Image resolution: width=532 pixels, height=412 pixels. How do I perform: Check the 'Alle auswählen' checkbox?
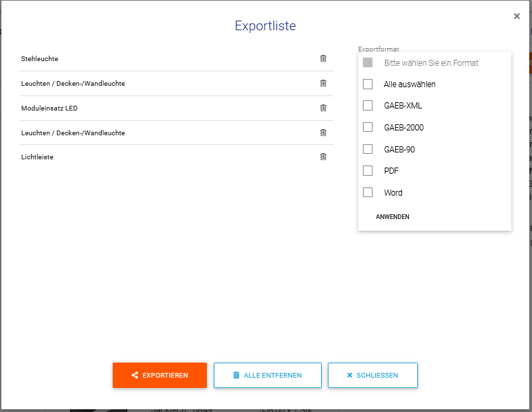pyautogui.click(x=368, y=84)
